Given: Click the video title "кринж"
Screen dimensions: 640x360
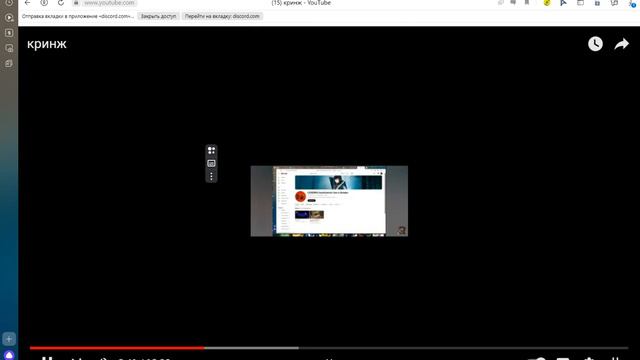Looking at the screenshot, I should (47, 44).
